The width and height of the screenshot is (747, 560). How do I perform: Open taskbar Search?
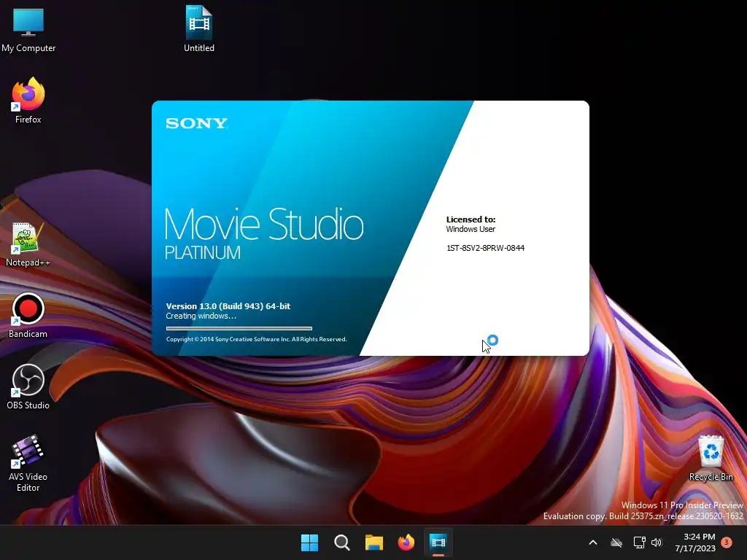point(341,542)
